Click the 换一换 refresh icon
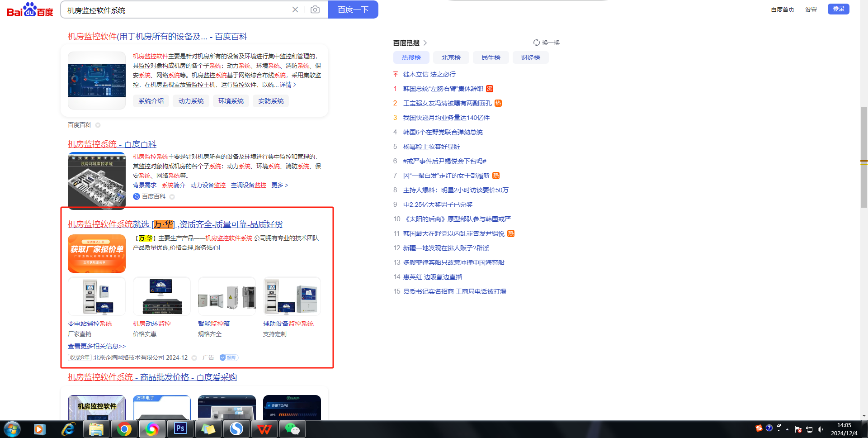868x438 pixels. 537,43
